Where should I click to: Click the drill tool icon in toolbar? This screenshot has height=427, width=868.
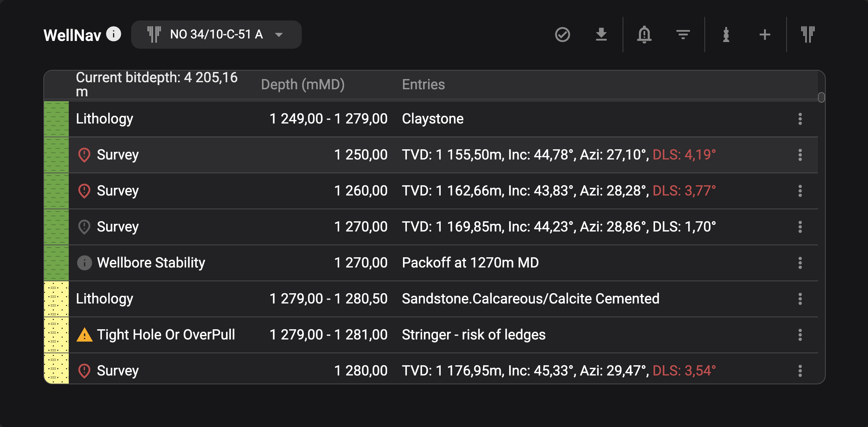tap(726, 35)
